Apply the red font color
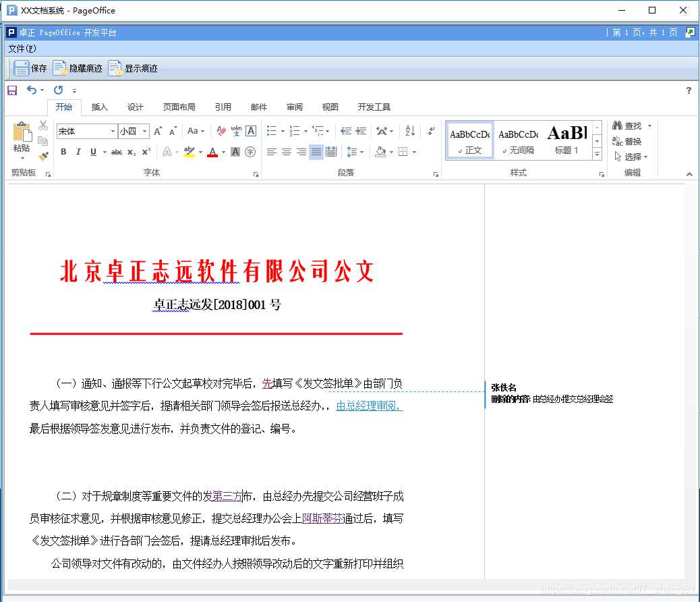 [x=213, y=152]
